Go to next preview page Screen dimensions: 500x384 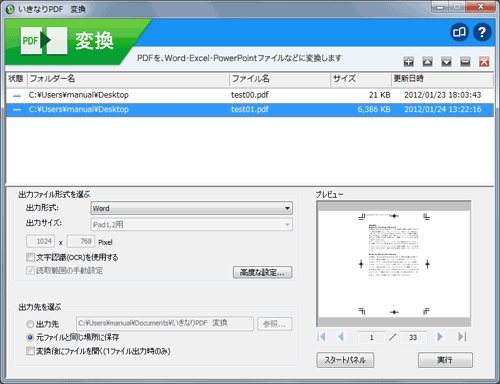pyautogui.click(x=440, y=337)
